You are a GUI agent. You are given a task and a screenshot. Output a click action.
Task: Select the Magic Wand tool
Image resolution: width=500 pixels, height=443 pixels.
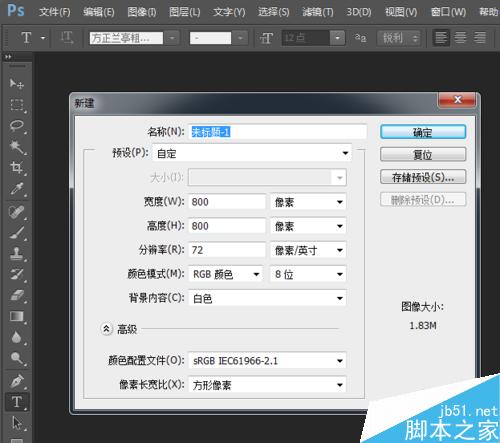click(17, 147)
